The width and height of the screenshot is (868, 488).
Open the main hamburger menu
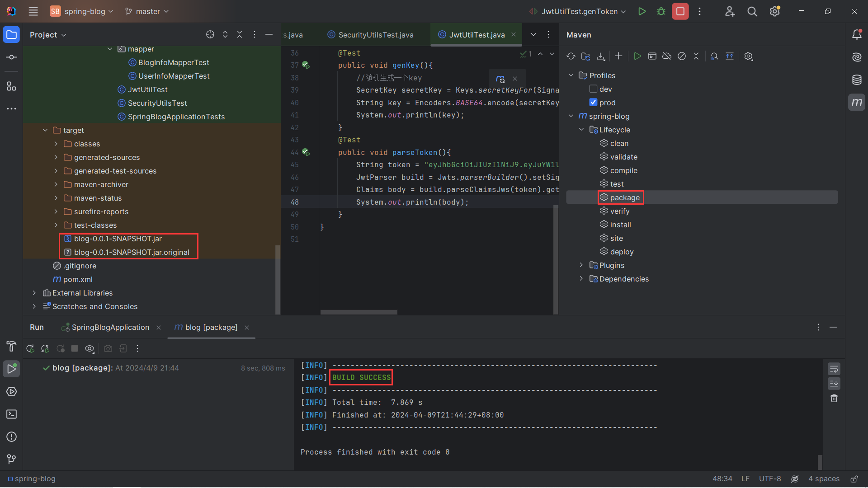[33, 11]
